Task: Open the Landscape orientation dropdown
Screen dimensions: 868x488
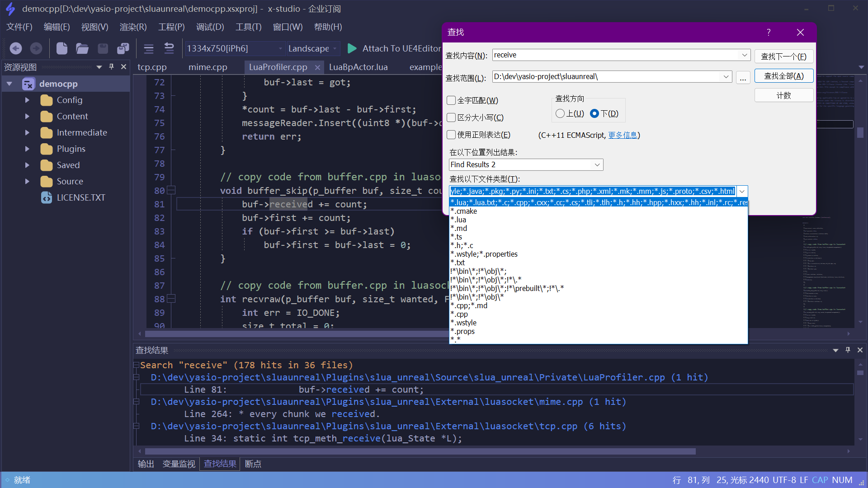Action: (x=312, y=48)
